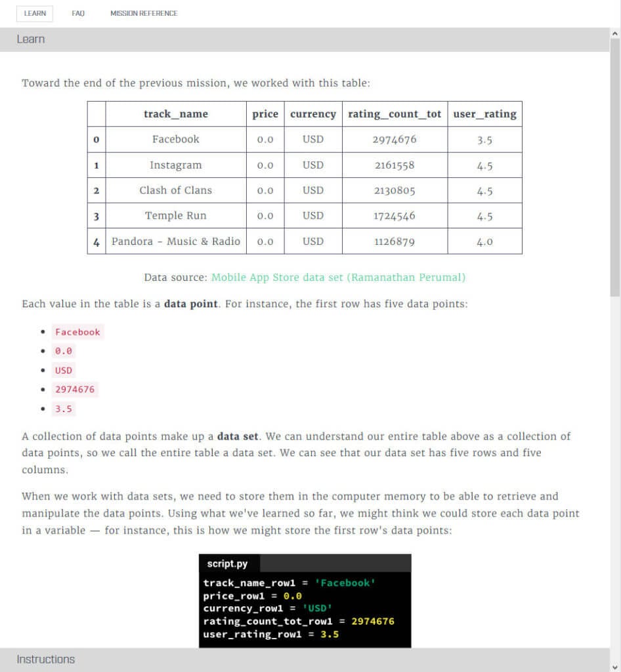Click the 2974676 highlighted code snippet
Viewport: 621px width, 672px height.
(x=75, y=389)
